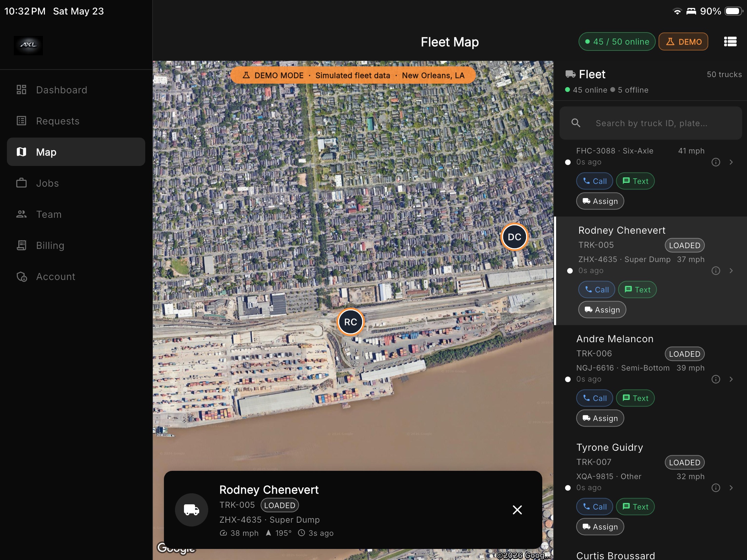Text Andre Melancon
This screenshot has width=747, height=560.
635,398
